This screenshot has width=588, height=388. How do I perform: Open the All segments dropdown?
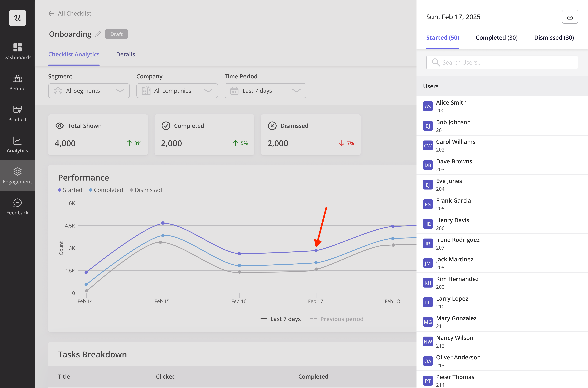click(89, 91)
